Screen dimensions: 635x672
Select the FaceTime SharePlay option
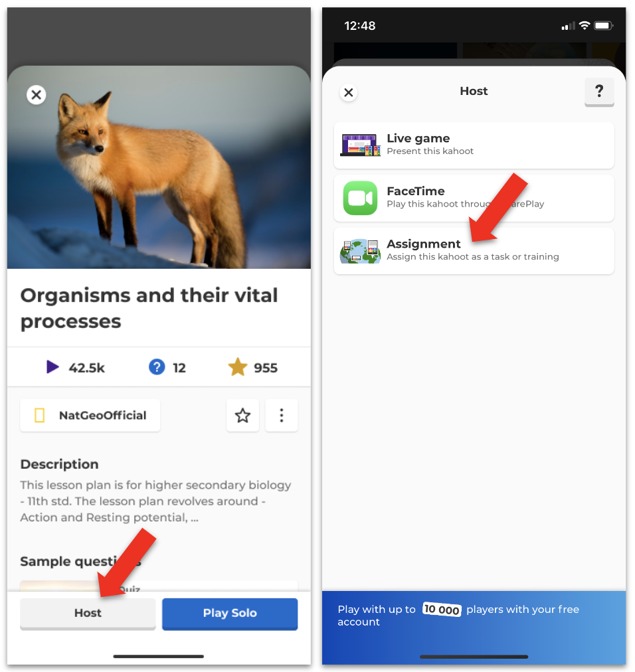pos(474,198)
